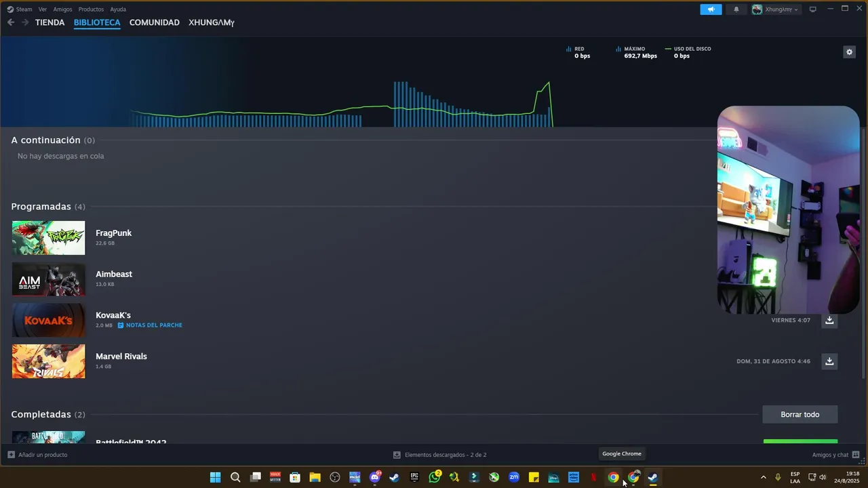This screenshot has height=488, width=868.
Task: Open the Steam announcements megaphone button
Action: point(711,9)
